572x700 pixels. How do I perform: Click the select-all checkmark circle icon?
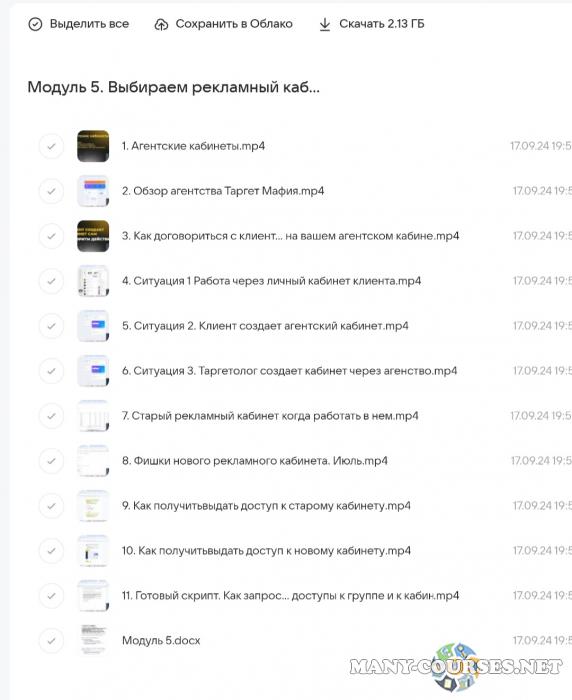[x=35, y=24]
